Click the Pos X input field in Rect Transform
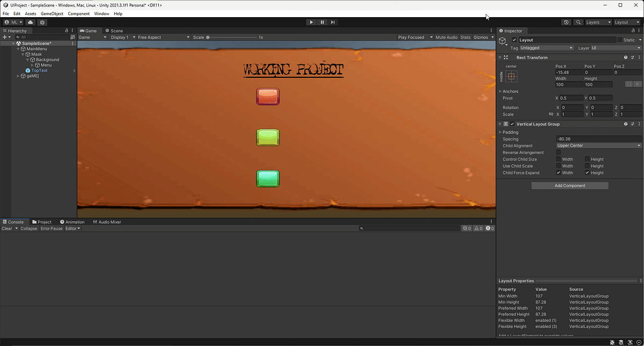 [x=569, y=72]
